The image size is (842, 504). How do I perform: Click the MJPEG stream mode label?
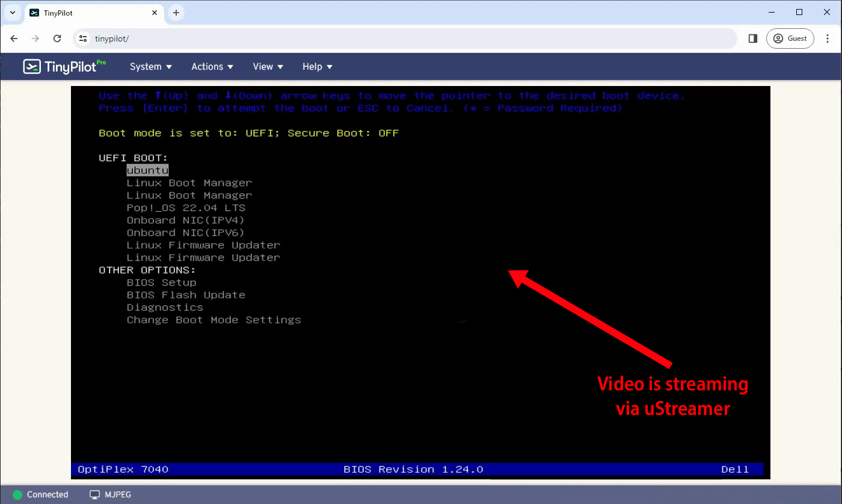[x=118, y=495]
